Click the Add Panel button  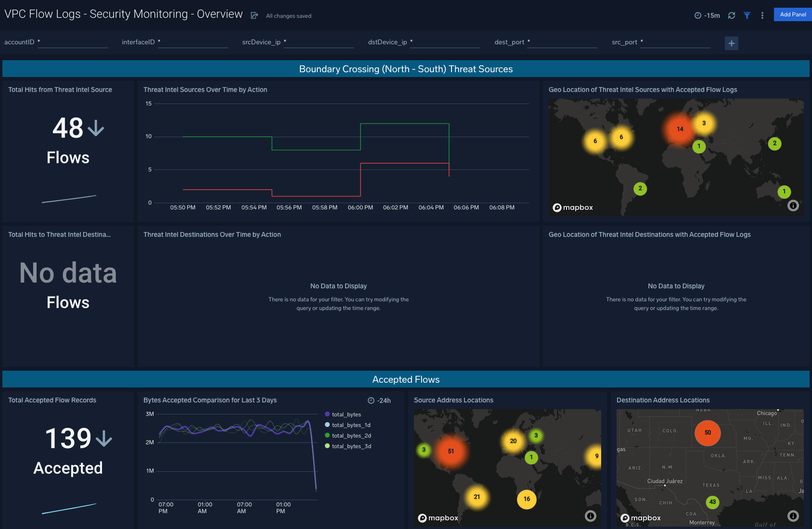pyautogui.click(x=792, y=14)
